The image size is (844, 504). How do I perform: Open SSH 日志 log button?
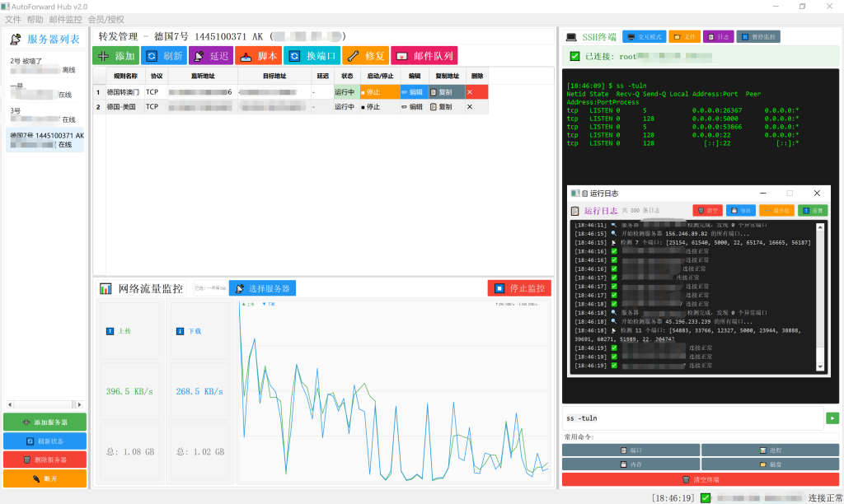pos(719,36)
